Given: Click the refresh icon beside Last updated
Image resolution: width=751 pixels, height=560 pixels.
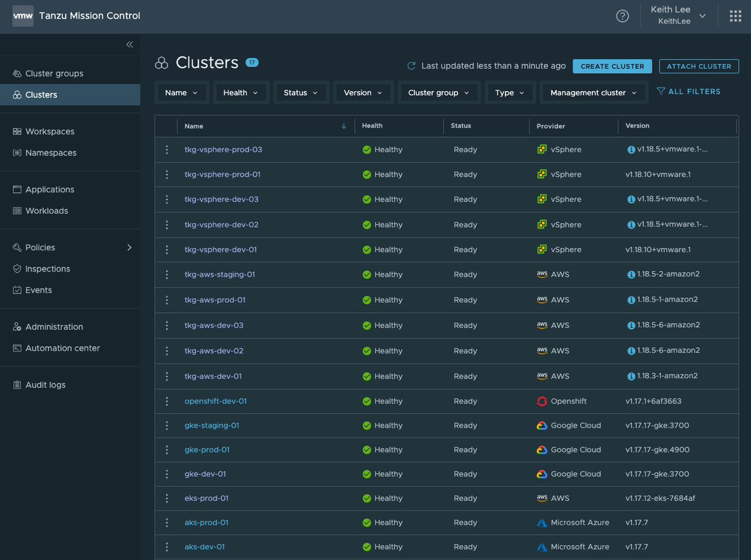Looking at the screenshot, I should [x=411, y=66].
